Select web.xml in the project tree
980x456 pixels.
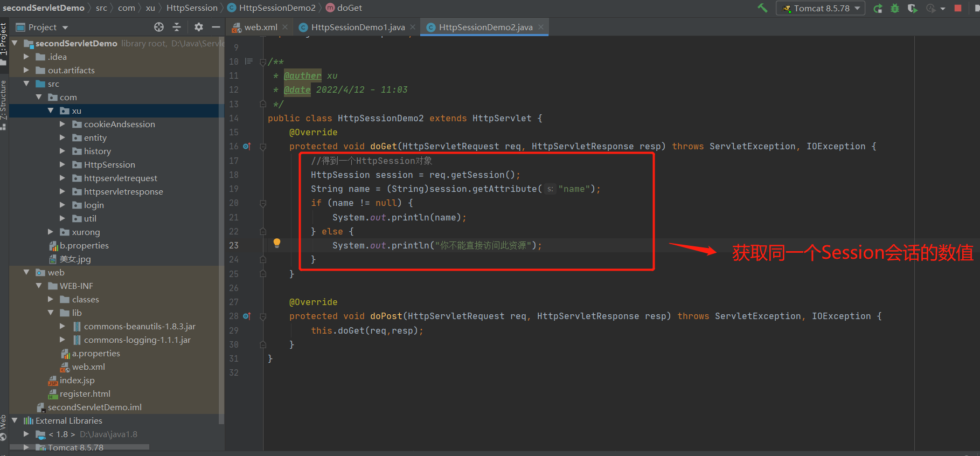coord(88,367)
